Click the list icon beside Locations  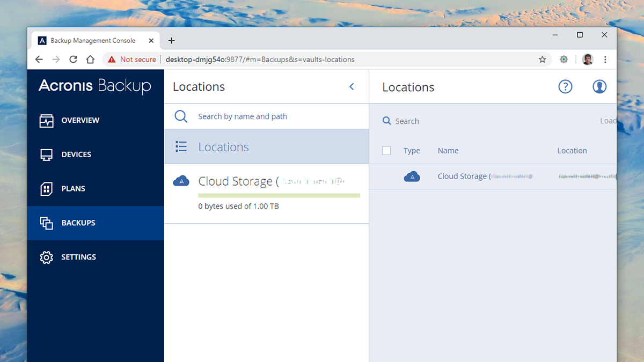coord(181,146)
